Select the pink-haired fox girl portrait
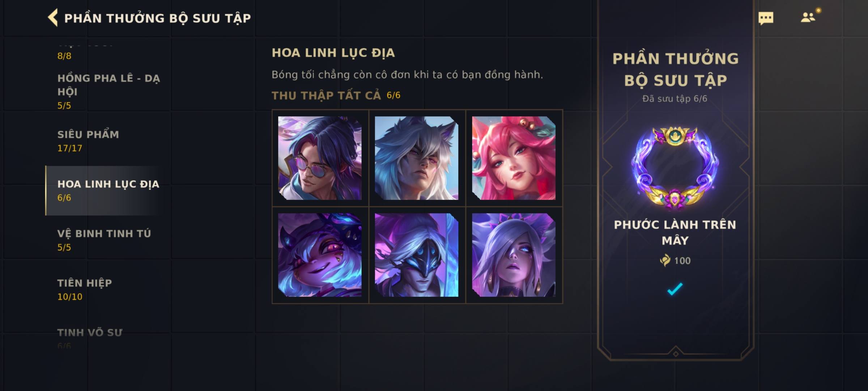This screenshot has width=868, height=391. 514,158
